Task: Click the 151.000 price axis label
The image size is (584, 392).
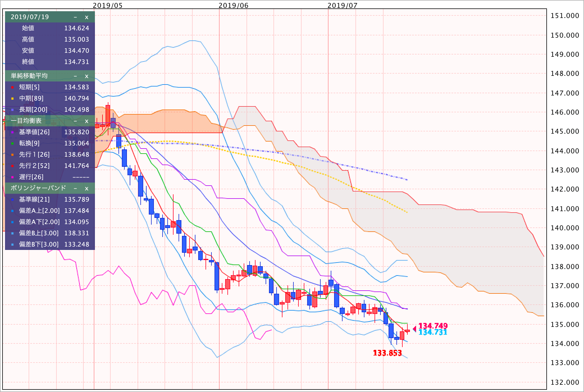Action: (x=565, y=16)
